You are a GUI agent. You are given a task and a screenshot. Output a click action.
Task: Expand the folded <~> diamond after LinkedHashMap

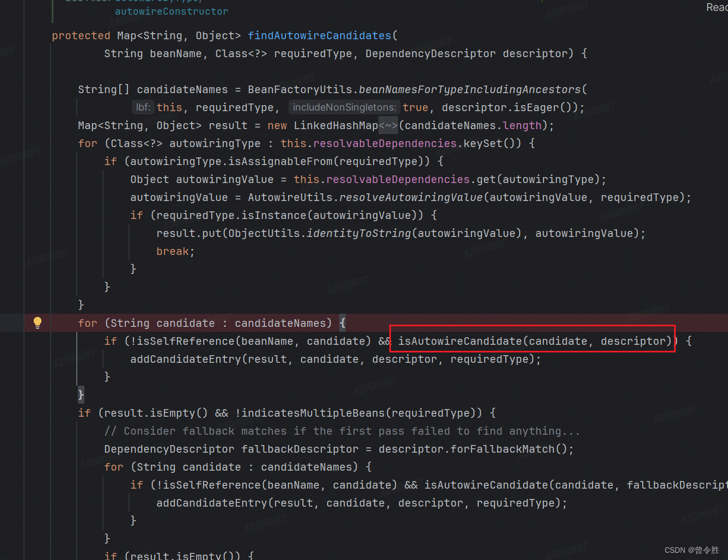pos(388,125)
